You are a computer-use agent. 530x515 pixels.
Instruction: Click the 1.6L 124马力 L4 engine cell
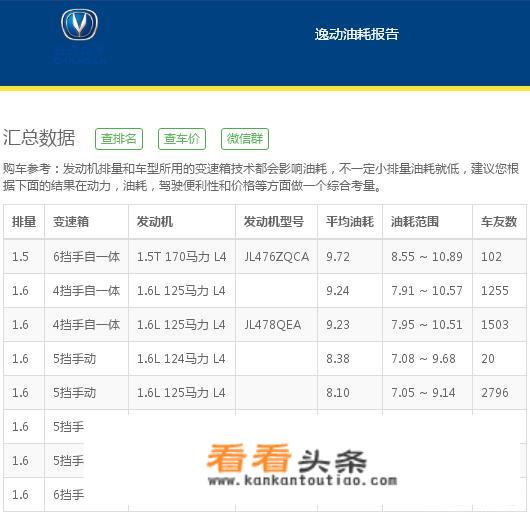181,359
